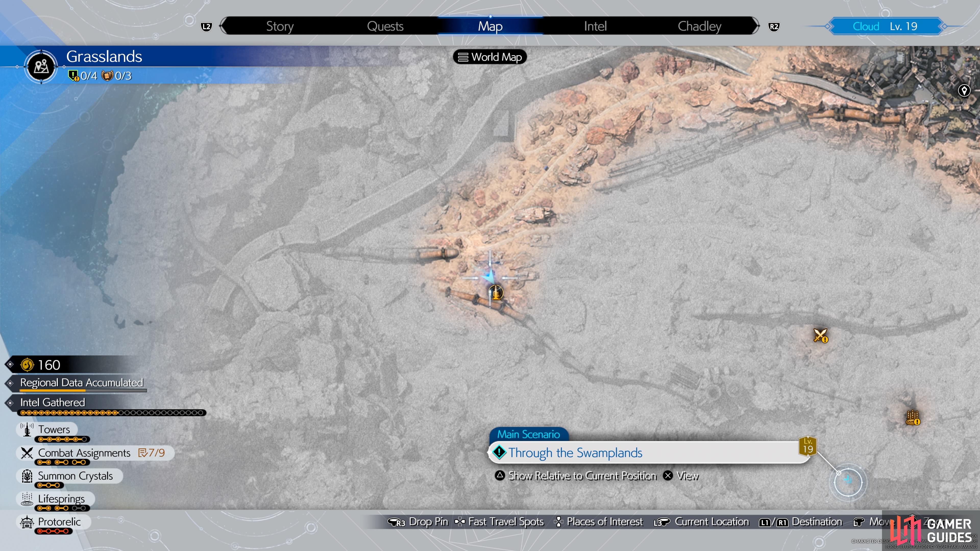Click the Lv. 19 quest level badge

click(808, 446)
